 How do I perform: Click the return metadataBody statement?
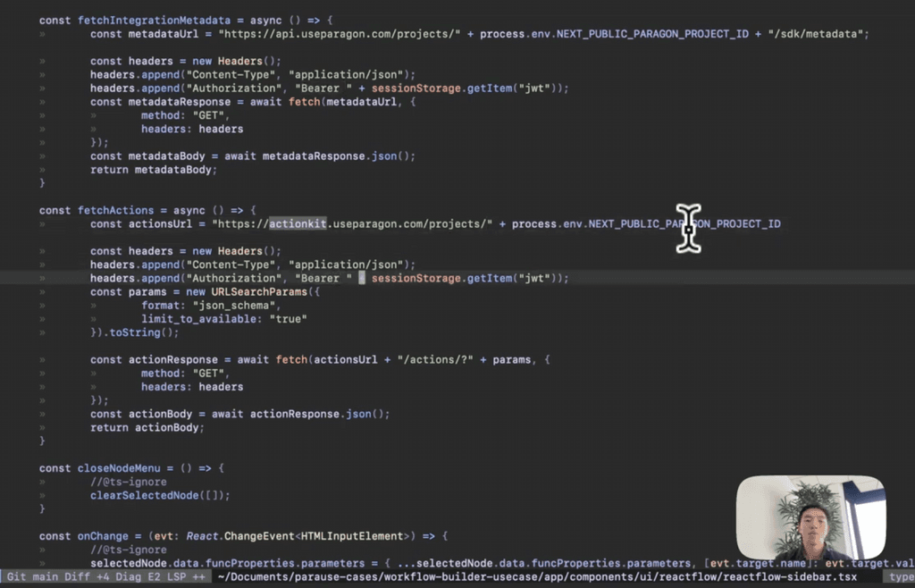point(154,170)
